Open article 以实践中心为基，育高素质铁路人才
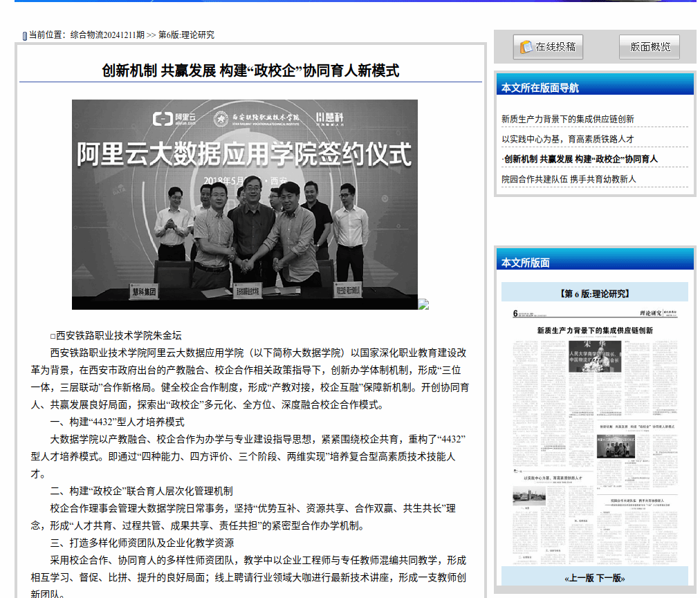Image resolution: width=700 pixels, height=598 pixels. (x=567, y=139)
